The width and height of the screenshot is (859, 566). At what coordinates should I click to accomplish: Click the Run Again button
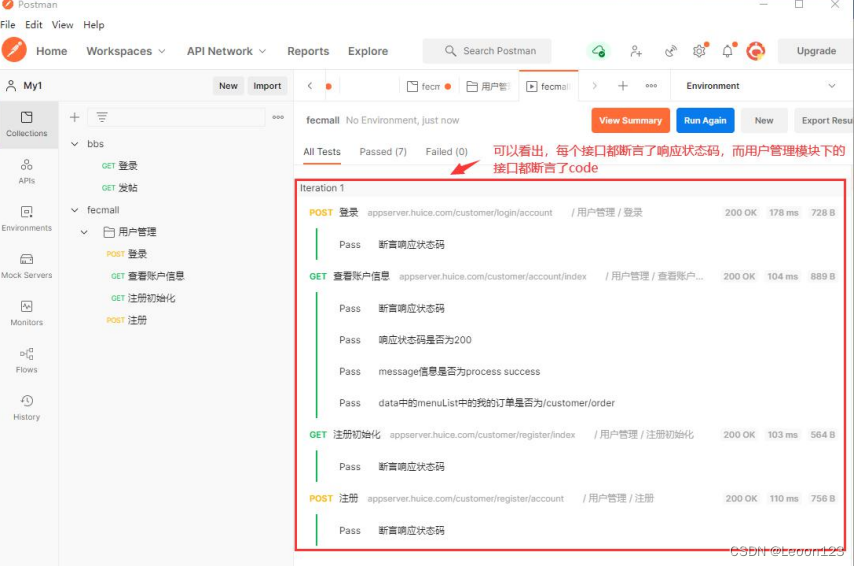[705, 121]
